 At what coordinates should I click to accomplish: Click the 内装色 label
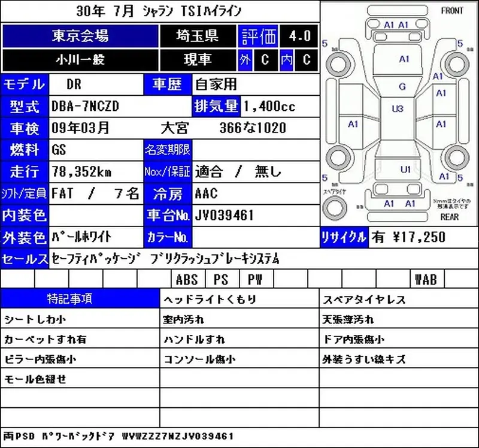point(25,216)
